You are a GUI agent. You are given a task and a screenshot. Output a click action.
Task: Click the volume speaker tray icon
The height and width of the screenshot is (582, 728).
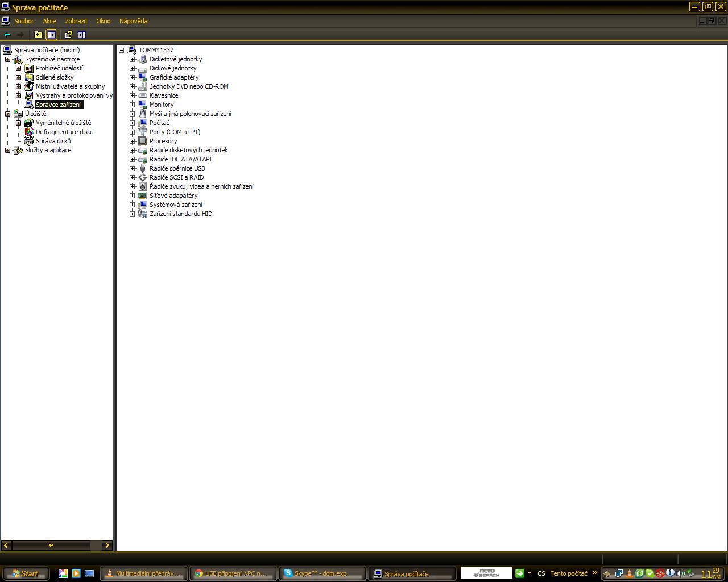click(680, 573)
